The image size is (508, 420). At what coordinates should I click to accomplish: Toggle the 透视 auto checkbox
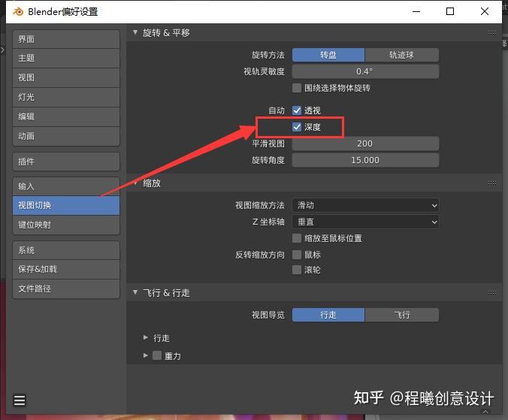pos(297,110)
